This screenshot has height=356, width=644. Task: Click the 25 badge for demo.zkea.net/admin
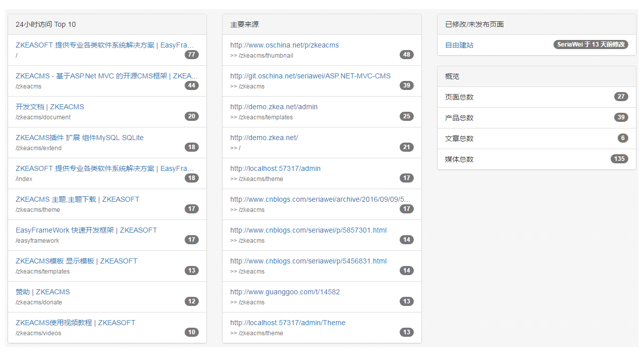coord(406,116)
